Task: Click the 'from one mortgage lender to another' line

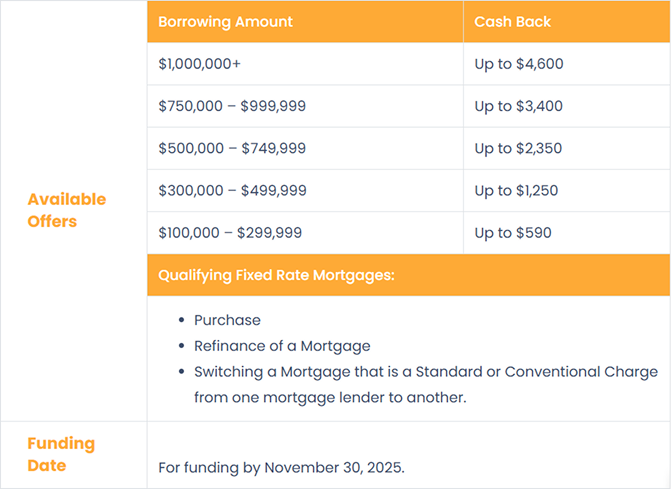Action: [x=330, y=397]
